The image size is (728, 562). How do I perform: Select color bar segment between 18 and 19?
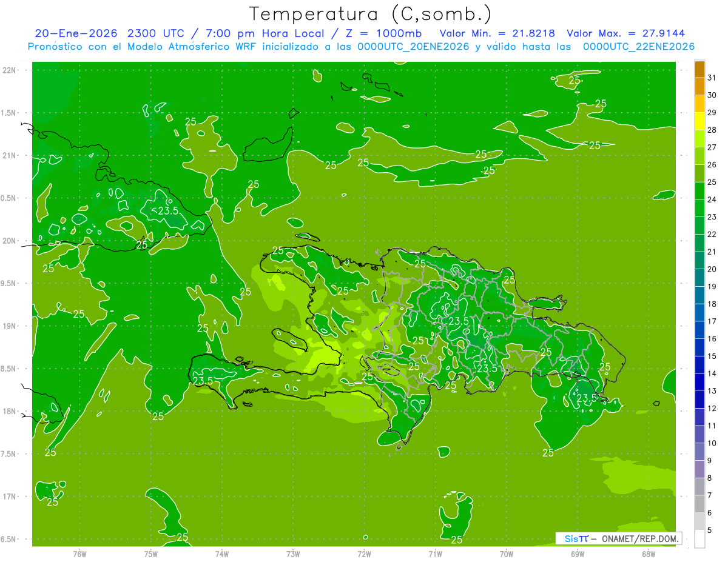pyautogui.click(x=699, y=295)
